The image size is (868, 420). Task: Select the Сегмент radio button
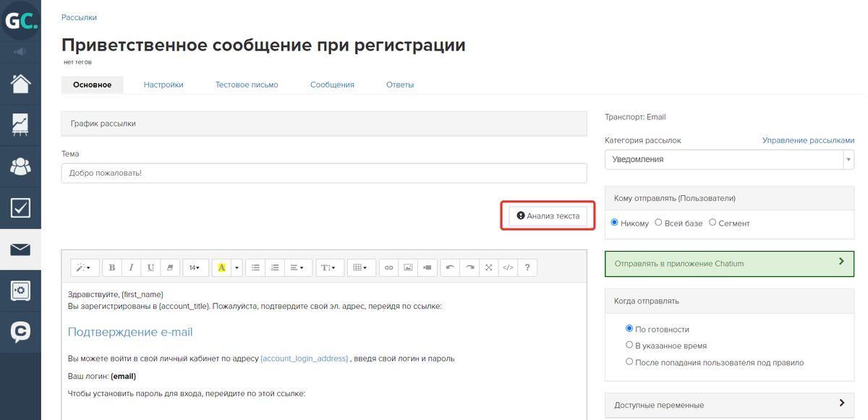click(712, 223)
